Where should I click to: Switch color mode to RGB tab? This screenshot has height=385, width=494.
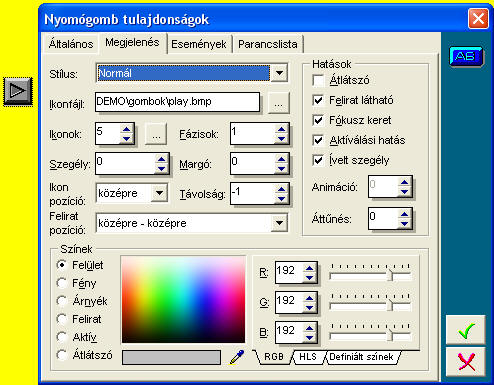tap(274, 357)
